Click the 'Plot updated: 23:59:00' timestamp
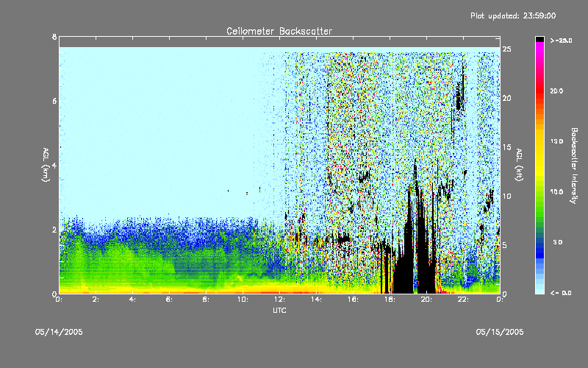The width and height of the screenshot is (588, 368). tap(513, 15)
